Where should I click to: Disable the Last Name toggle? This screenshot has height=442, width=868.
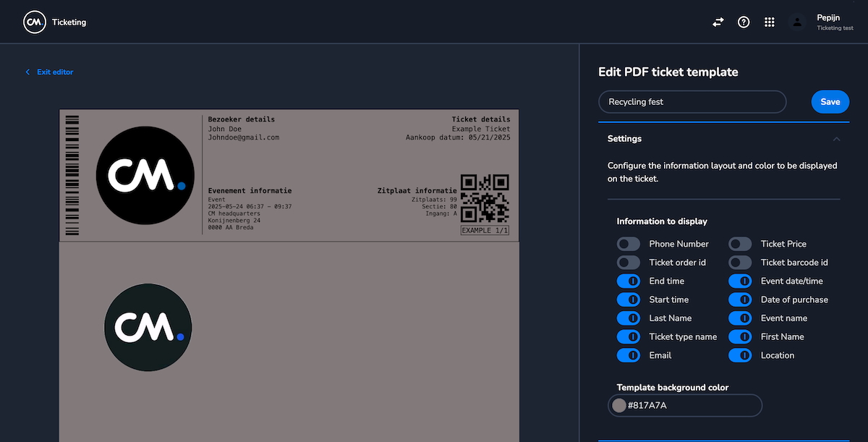pyautogui.click(x=629, y=318)
